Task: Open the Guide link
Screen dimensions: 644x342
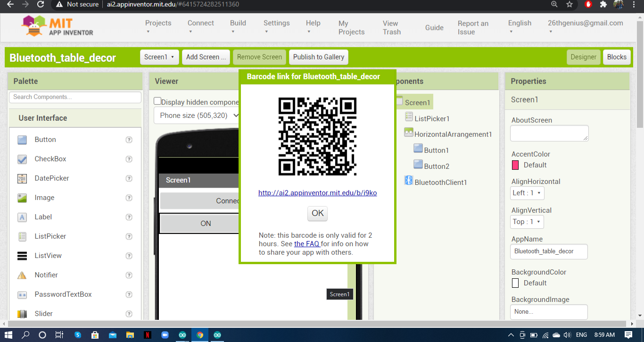Action: pos(434,27)
